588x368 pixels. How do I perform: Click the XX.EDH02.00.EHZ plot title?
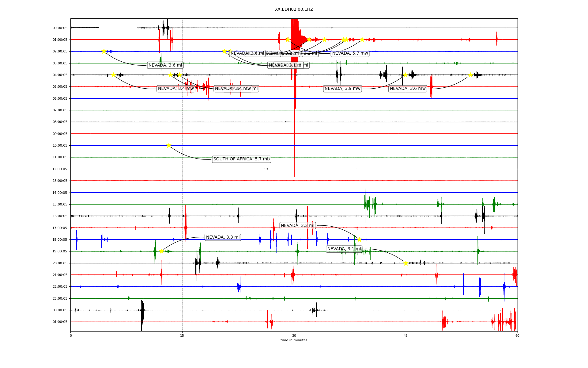(x=294, y=10)
